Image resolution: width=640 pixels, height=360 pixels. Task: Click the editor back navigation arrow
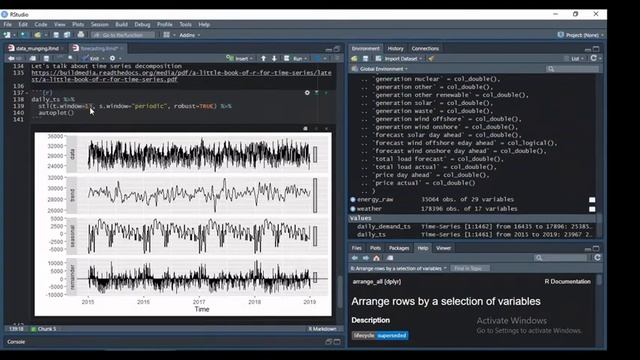[11, 59]
